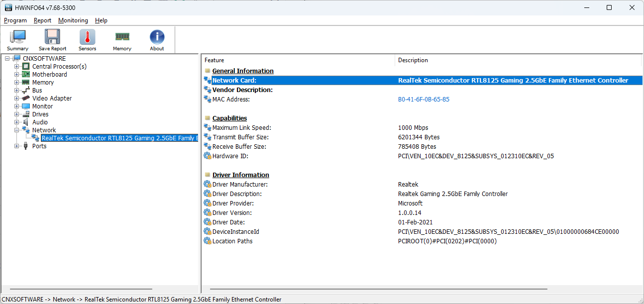Viewport: 644px width, 304px height.
Task: Expand the Central Processor(s) node
Action: pyautogui.click(x=17, y=67)
